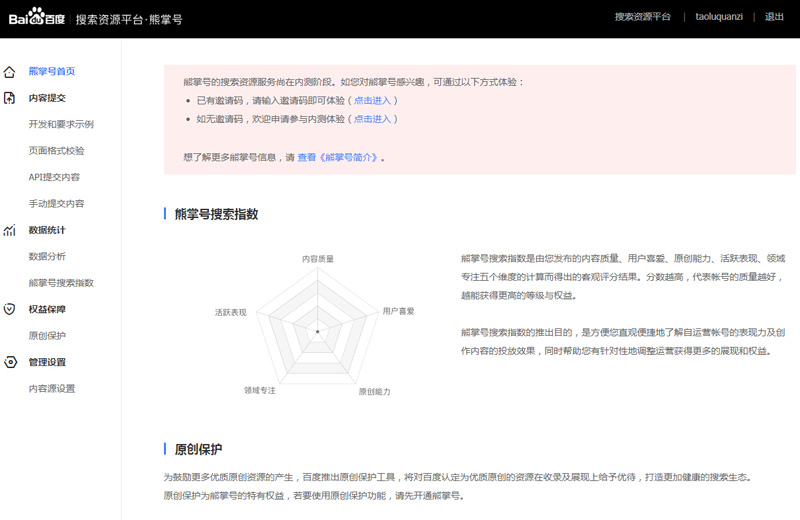Click the 内容质量 radar chart label

coord(318,259)
